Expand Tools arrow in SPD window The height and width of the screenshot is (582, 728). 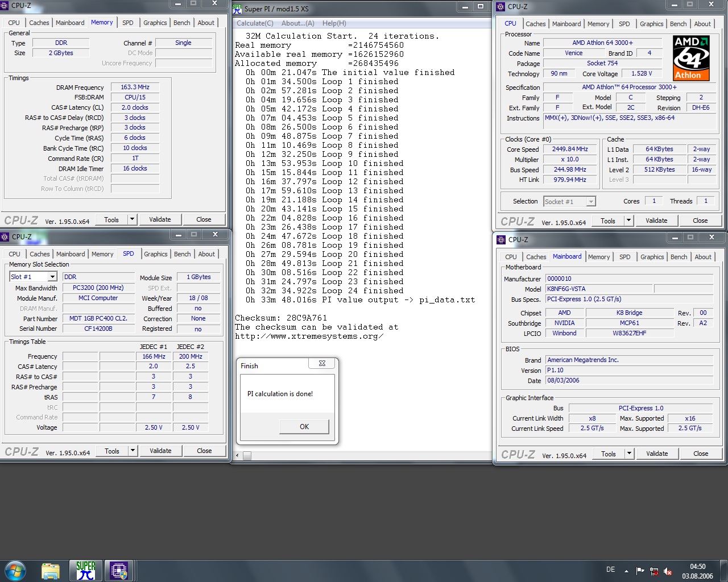tap(133, 451)
